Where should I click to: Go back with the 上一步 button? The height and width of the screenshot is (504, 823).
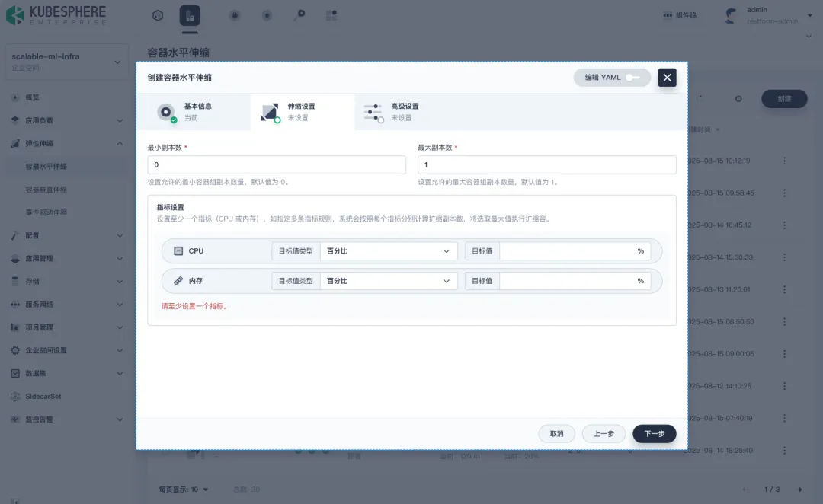coord(604,434)
